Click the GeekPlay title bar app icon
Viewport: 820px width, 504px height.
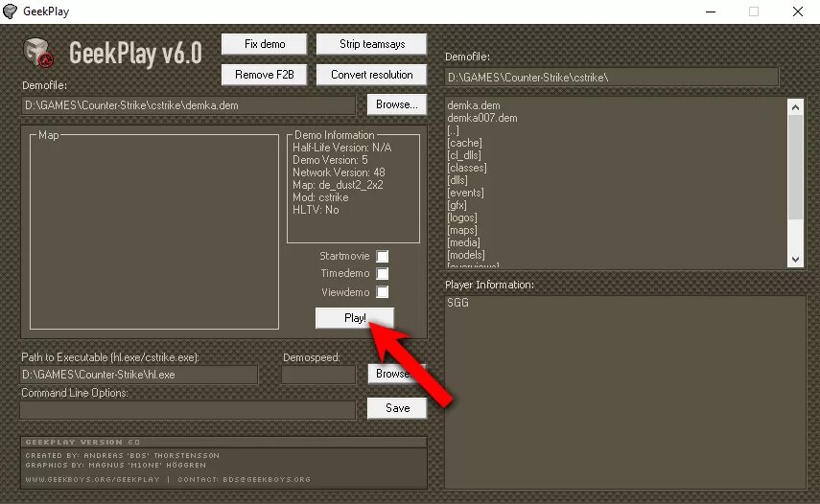click(10, 11)
